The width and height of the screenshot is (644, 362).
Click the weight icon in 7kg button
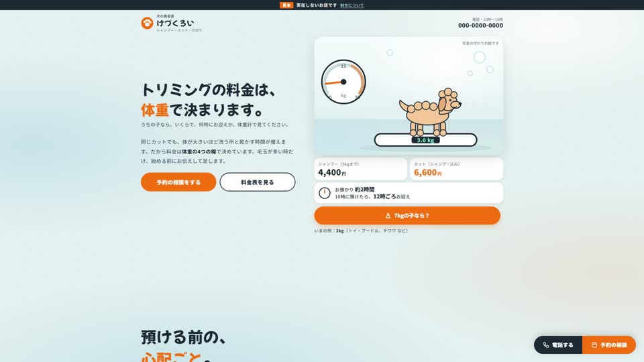click(388, 215)
